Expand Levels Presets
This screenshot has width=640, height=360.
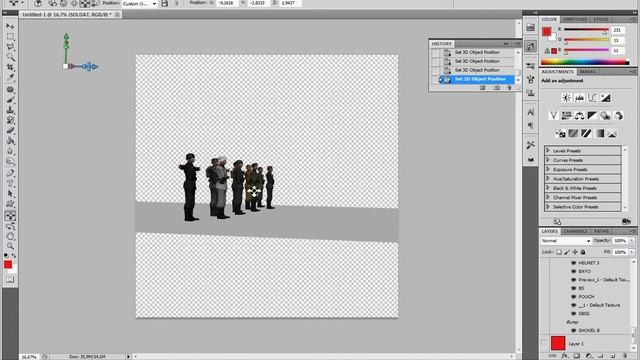pos(548,151)
